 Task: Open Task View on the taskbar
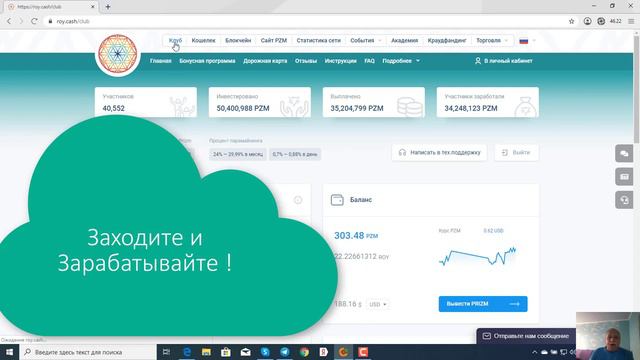click(166, 352)
